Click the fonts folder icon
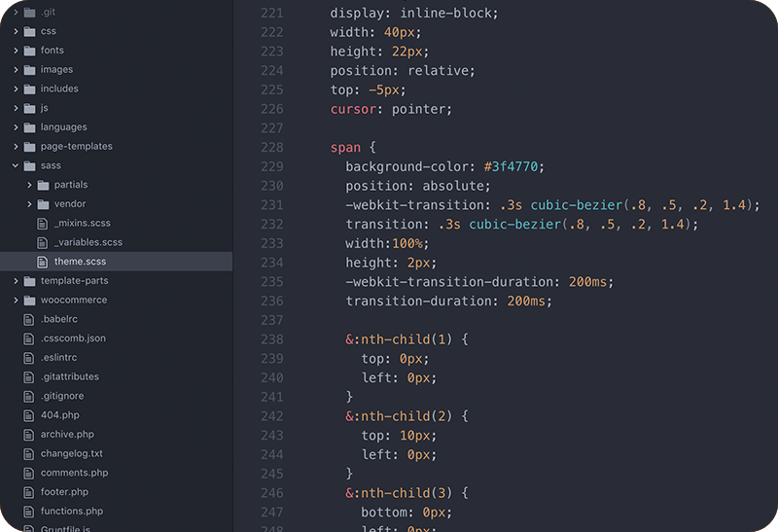 click(30, 51)
